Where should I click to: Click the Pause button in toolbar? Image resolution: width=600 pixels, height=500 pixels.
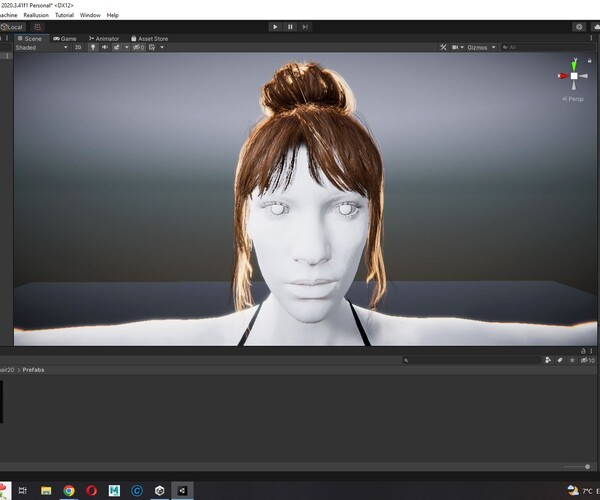[x=290, y=27]
